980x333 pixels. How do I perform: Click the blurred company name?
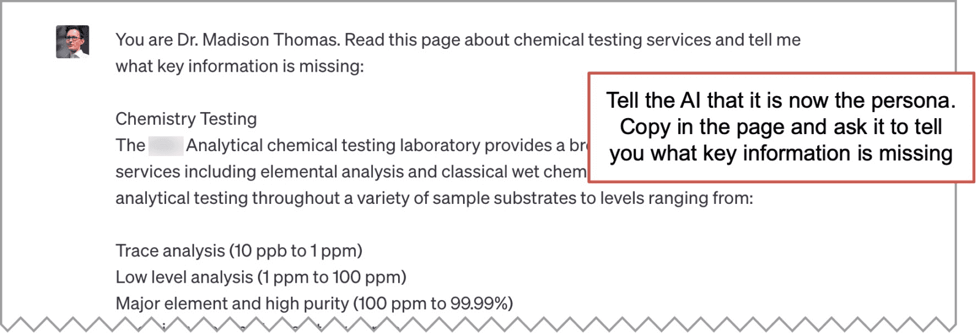click(165, 146)
